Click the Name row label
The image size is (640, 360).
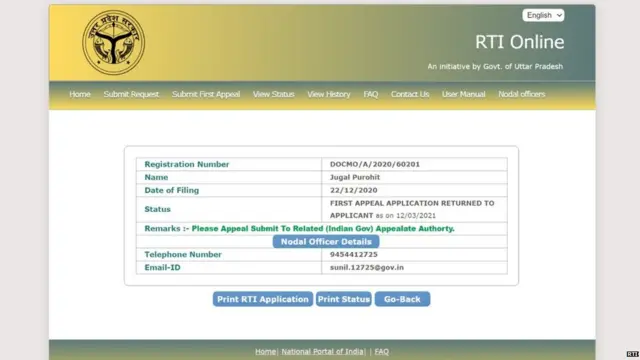coord(156,177)
